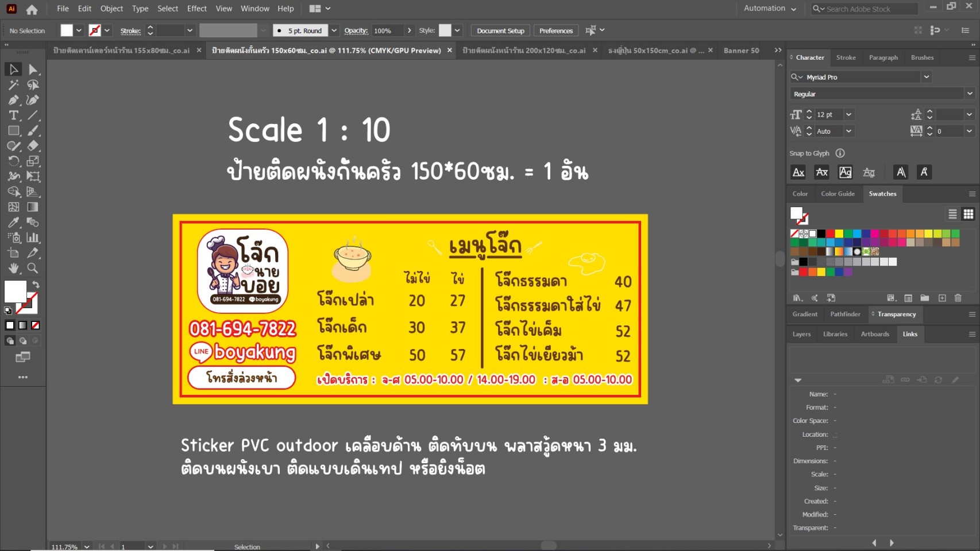Activate the Zoom tool
The width and height of the screenshot is (980, 551).
tap(32, 268)
